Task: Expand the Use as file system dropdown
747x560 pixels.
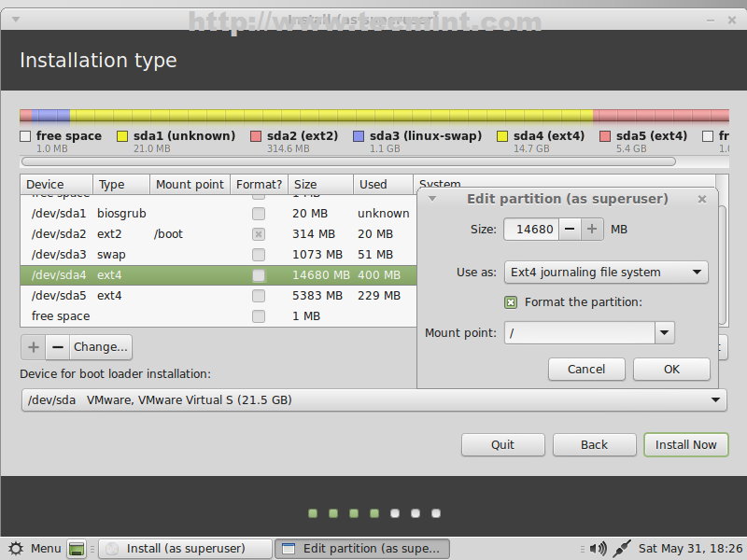Action: (x=606, y=273)
